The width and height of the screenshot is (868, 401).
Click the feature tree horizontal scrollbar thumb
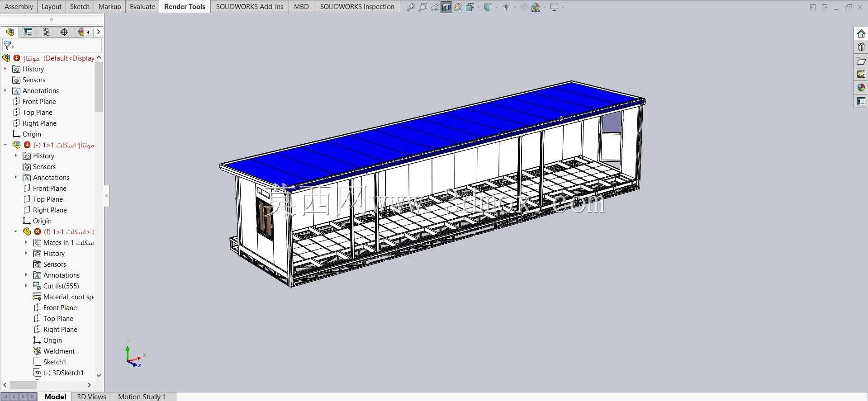(x=23, y=385)
